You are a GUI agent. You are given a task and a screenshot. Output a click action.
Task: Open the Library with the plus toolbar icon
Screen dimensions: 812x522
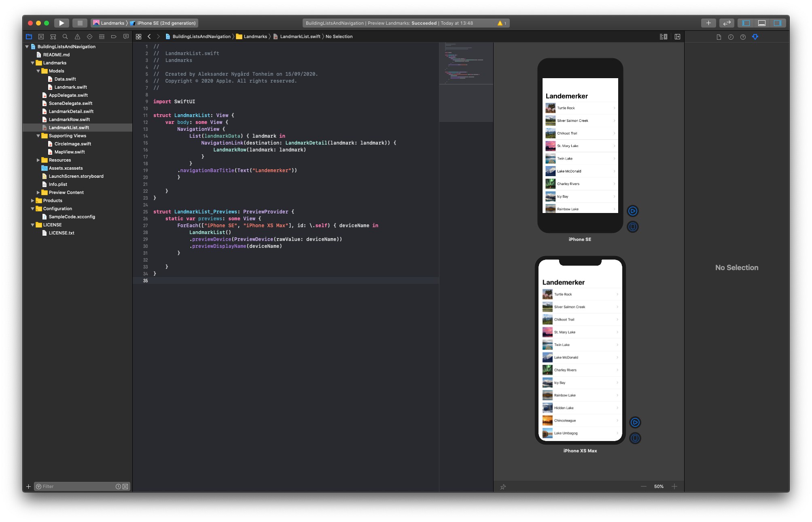pyautogui.click(x=708, y=23)
